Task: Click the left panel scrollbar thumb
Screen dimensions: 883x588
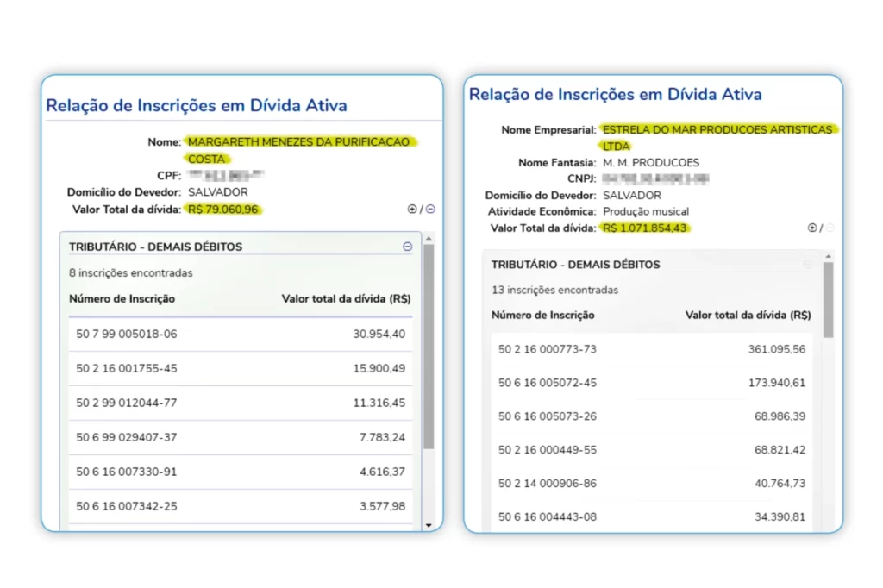Action: (429, 345)
